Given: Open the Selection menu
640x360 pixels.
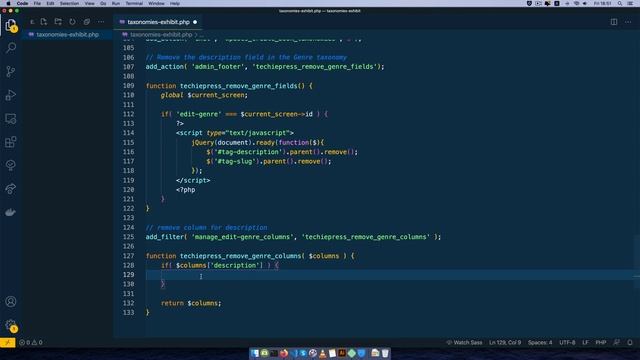Looking at the screenshot, I should pyautogui.click(x=69, y=3).
